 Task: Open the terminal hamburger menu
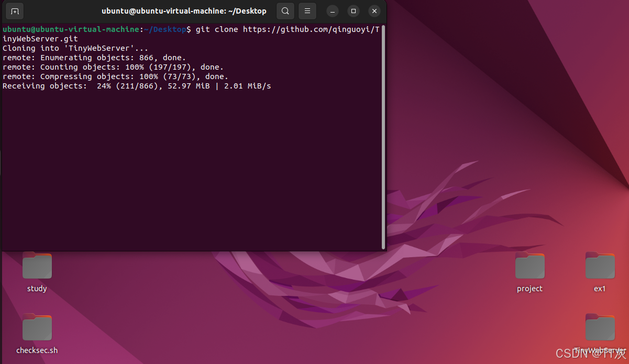[x=307, y=10]
